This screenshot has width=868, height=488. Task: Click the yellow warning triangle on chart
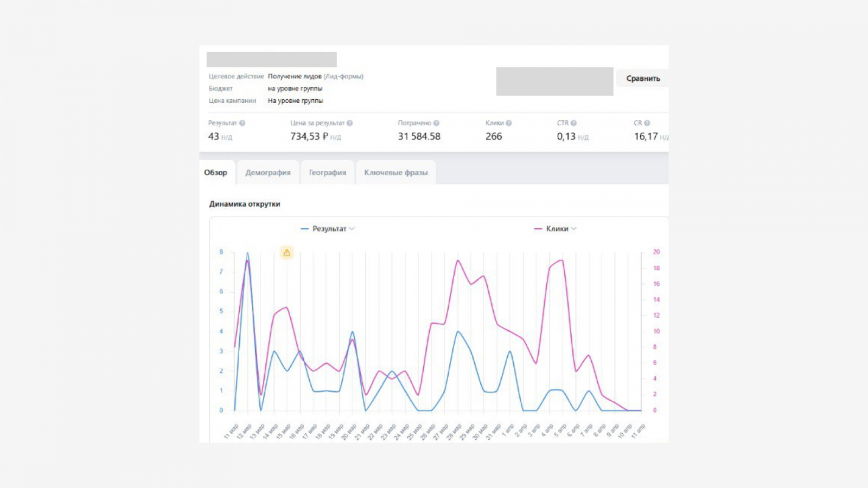(286, 253)
